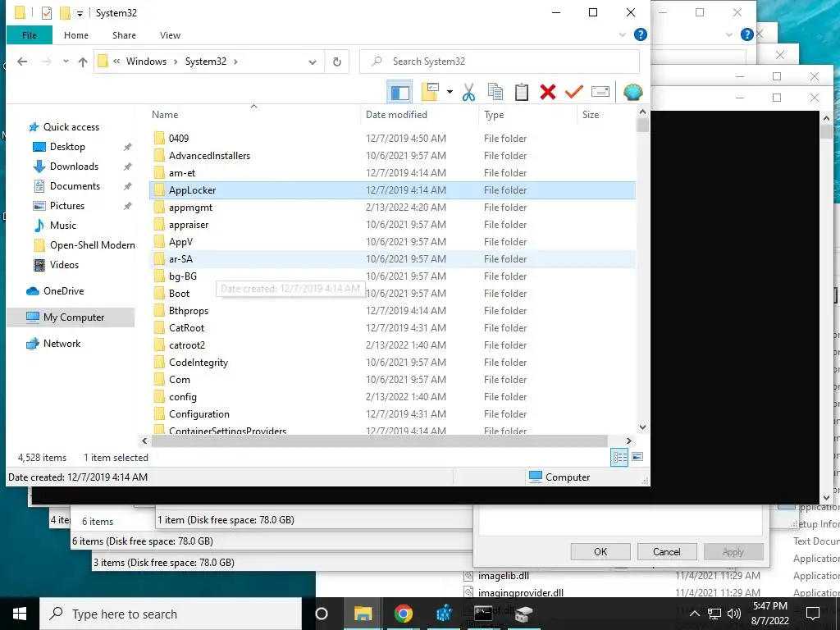Click the title bar Properties quick-access icon
The width and height of the screenshot is (840, 630).
pyautogui.click(x=47, y=12)
